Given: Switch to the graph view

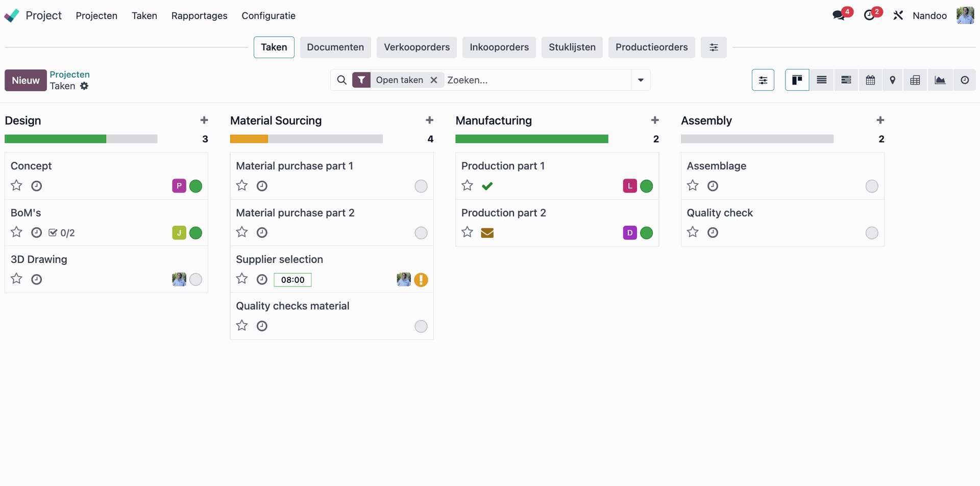Looking at the screenshot, I should point(940,80).
